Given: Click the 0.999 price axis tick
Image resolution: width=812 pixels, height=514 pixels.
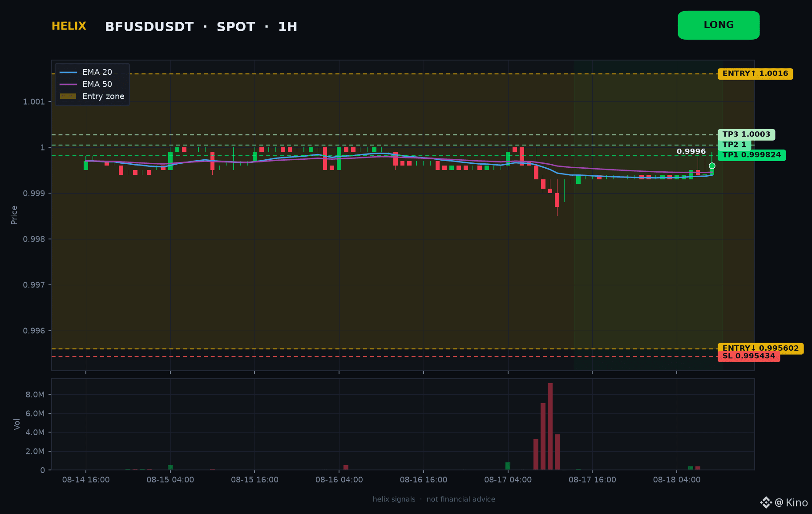Looking at the screenshot, I should point(34,194).
